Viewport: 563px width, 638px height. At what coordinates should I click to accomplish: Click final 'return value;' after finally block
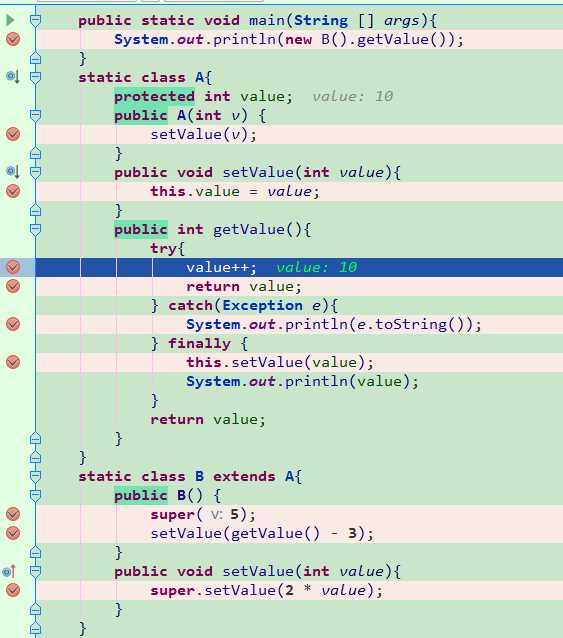(x=208, y=419)
